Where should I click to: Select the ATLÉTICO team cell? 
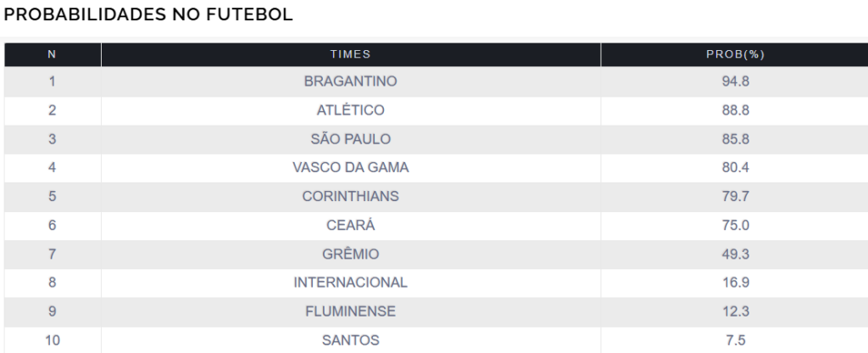350,110
